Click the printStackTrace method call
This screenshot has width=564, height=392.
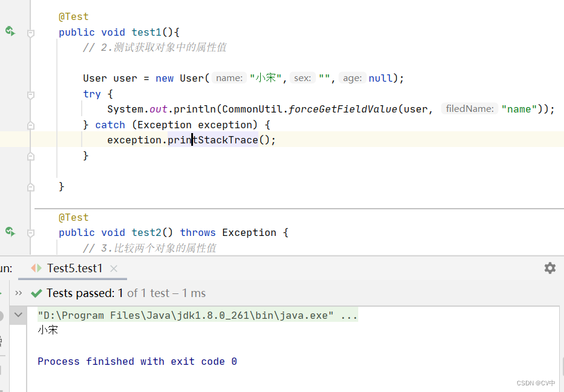[x=213, y=140]
